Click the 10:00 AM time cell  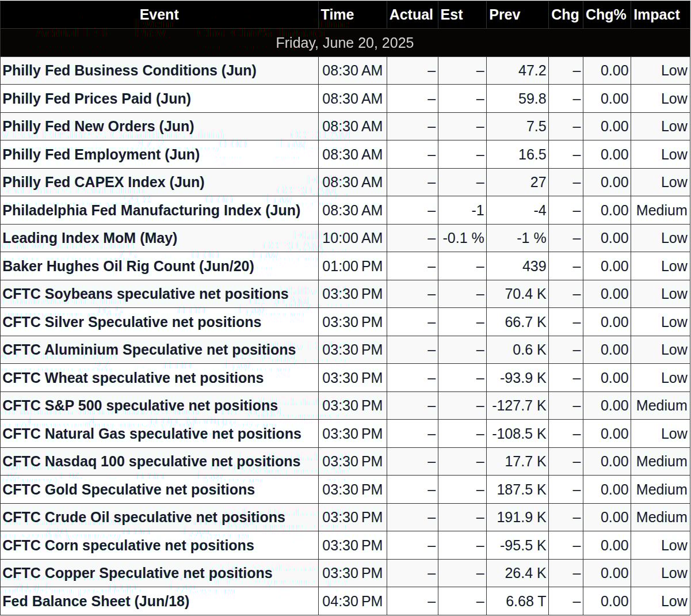[352, 238]
